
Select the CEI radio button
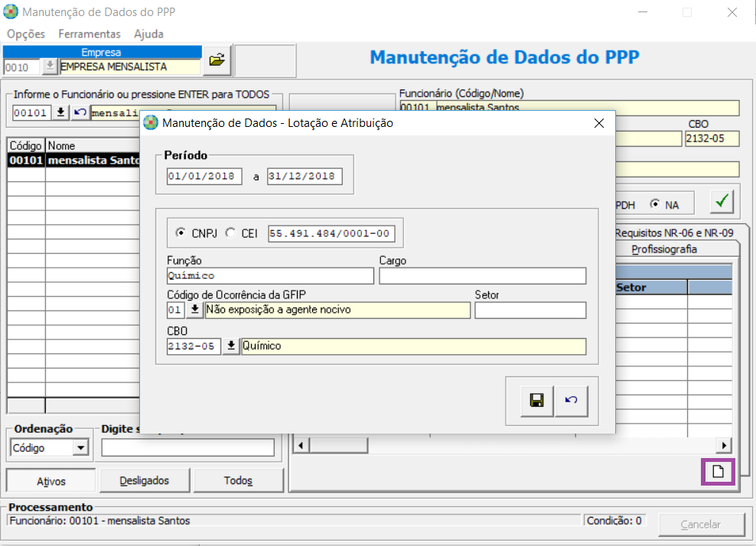[231, 232]
